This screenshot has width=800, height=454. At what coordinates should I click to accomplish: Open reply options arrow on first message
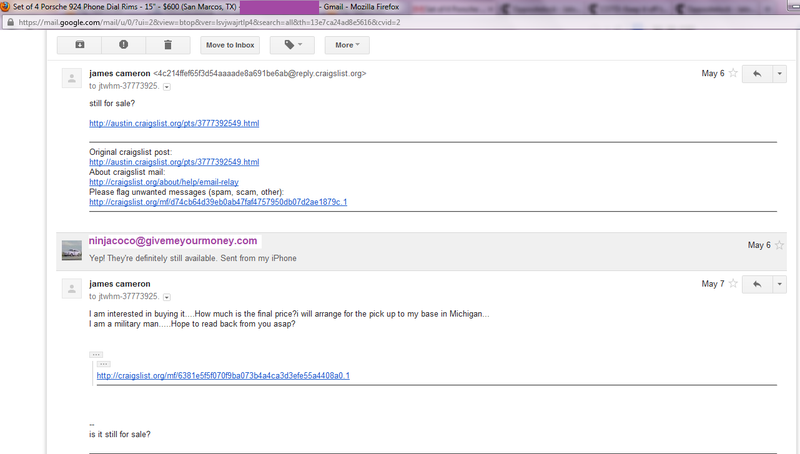[x=780, y=73]
